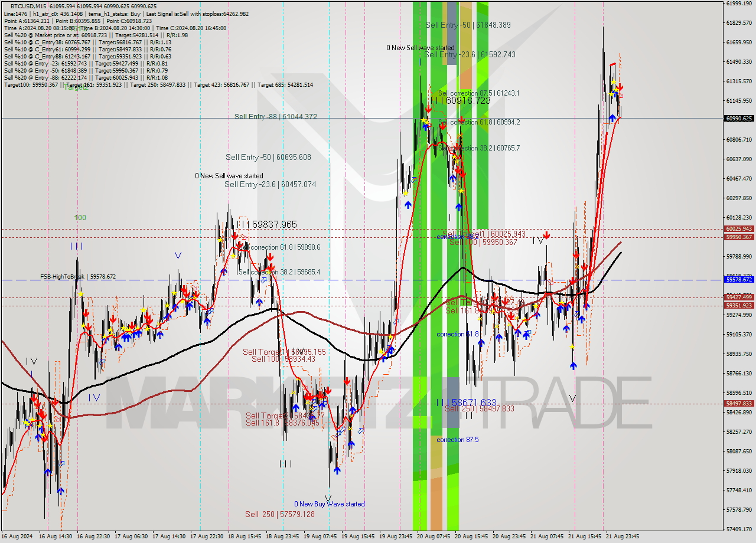Viewport: 756px width, 543px height.
Task: Select 'Sell correction 38.2 | 59685.4' label
Action: [279, 272]
